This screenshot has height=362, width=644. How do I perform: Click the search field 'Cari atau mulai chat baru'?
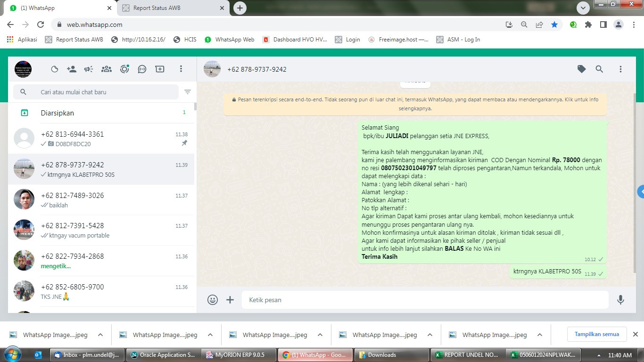click(96, 92)
